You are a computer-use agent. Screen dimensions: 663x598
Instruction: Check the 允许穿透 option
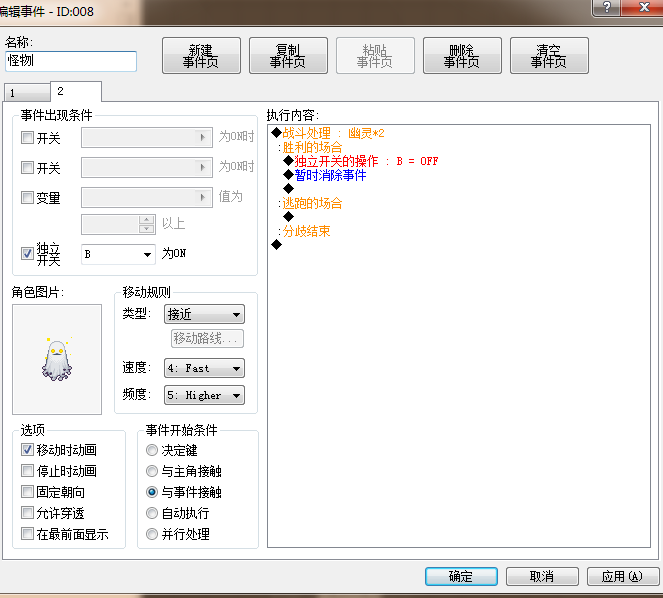coord(27,513)
